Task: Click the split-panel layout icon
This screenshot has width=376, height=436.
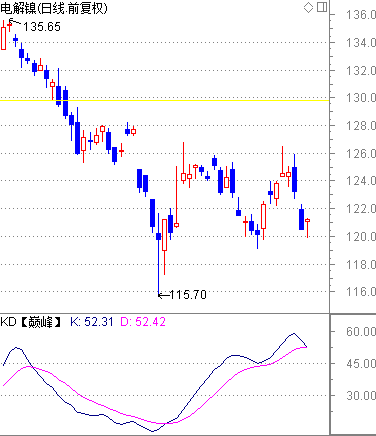Action: (322, 7)
